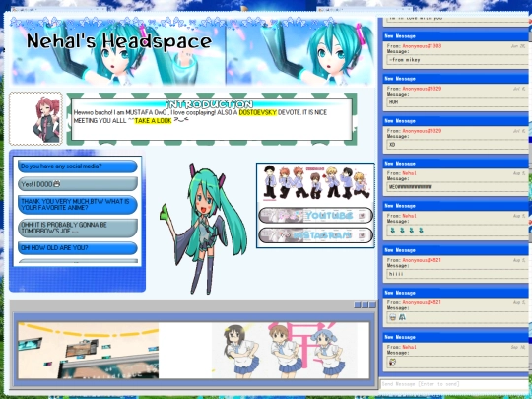Click the 'HUH' message text

click(393, 102)
